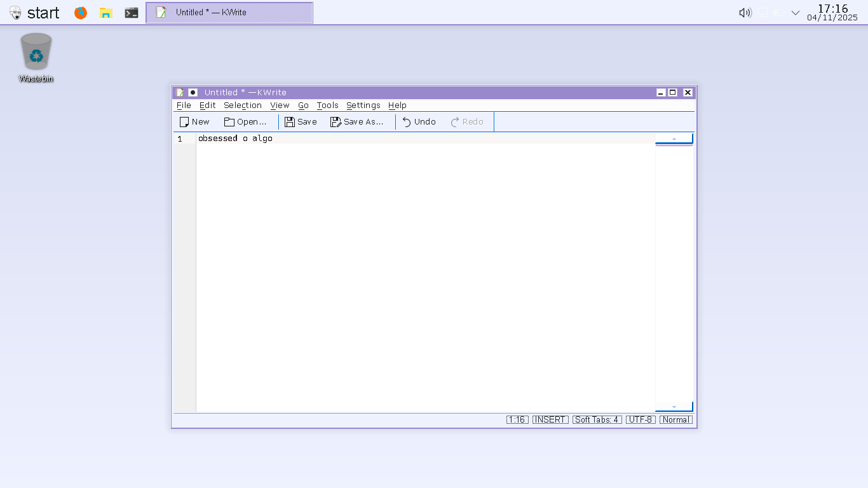Image resolution: width=868 pixels, height=488 pixels.
Task: Expand the system tray chevron
Action: (796, 13)
